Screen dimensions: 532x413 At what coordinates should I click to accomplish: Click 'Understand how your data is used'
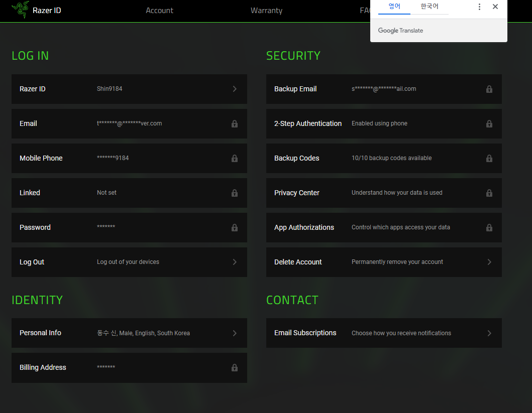click(397, 192)
